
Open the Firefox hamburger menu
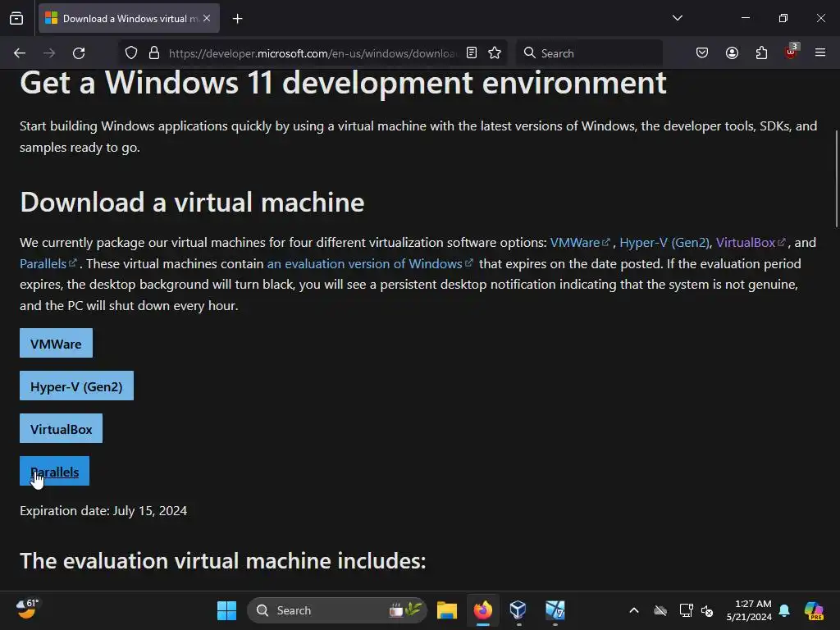pos(820,53)
